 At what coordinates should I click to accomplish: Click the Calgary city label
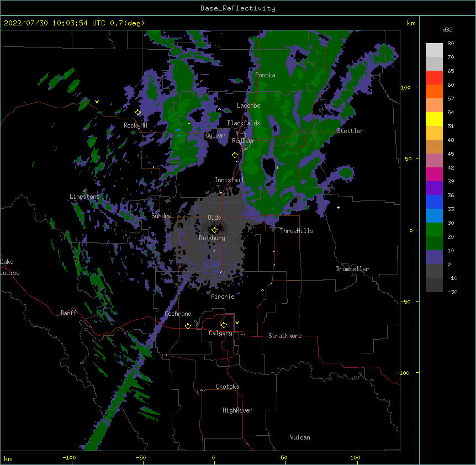[x=220, y=333]
